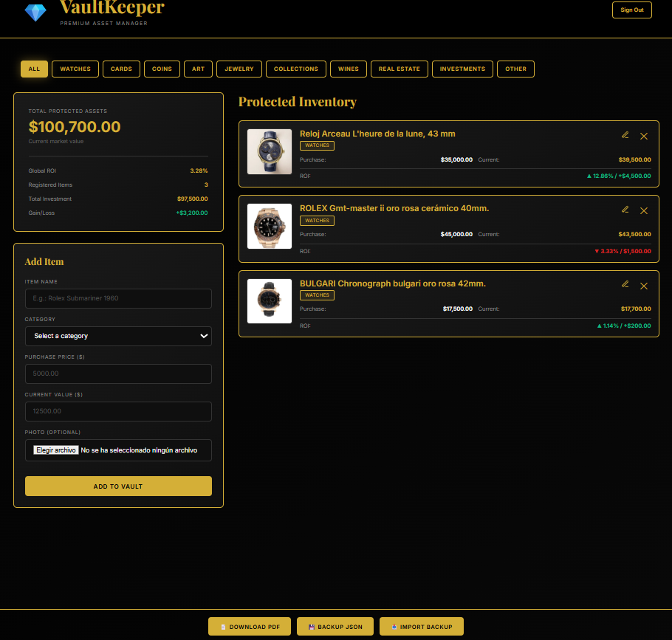Delete the BULGARI Chronograph entry

pos(644,286)
